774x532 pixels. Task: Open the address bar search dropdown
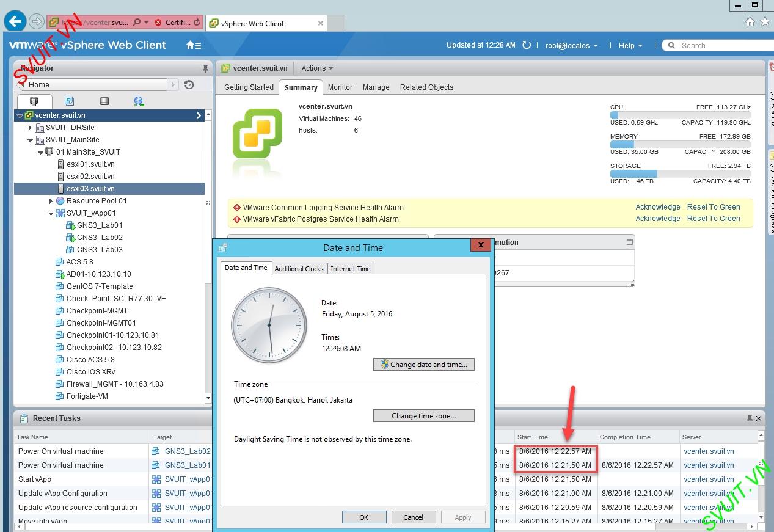pyautogui.click(x=147, y=23)
